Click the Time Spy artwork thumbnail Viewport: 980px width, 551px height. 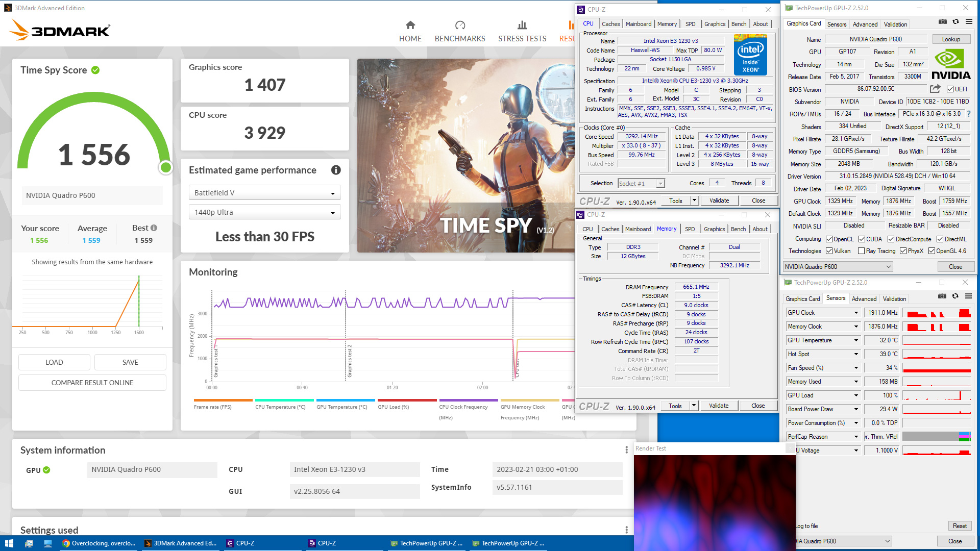coord(465,156)
